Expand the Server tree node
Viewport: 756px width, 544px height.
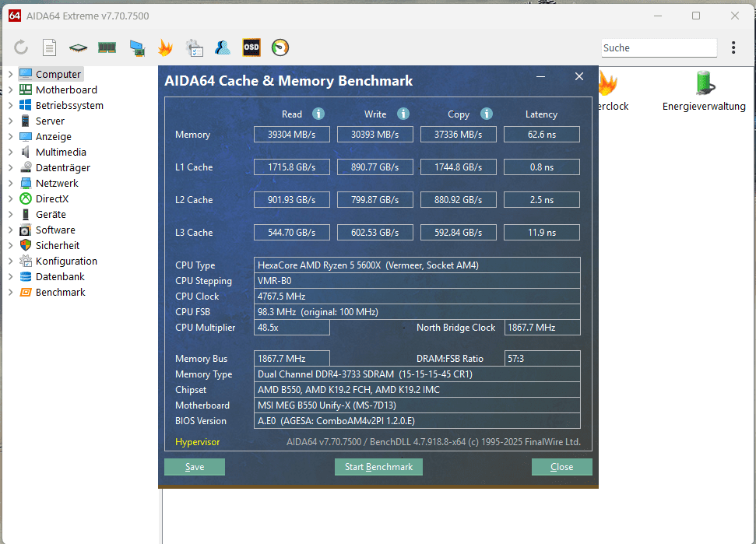[x=10, y=121]
